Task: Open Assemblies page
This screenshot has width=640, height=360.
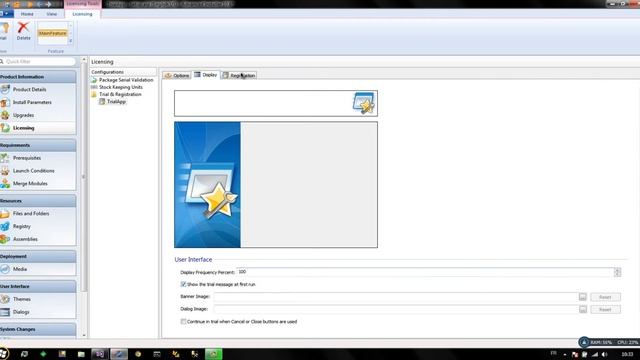Action: 25,239
